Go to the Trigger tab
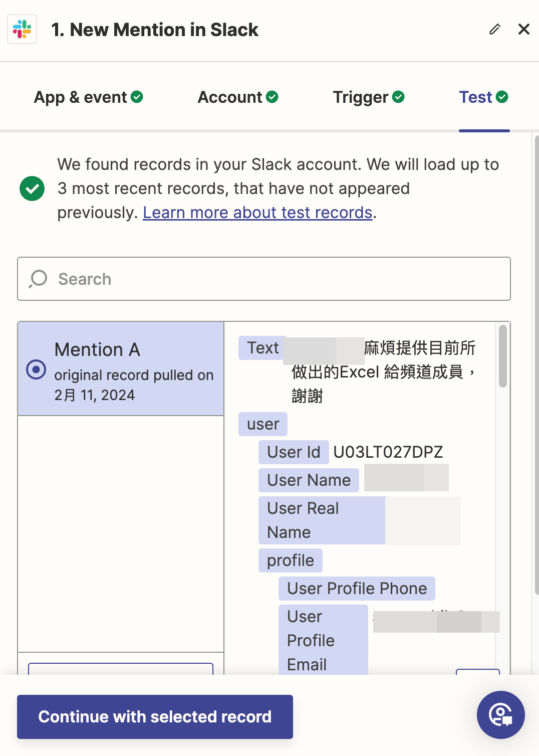This screenshot has height=756, width=539. coord(369,97)
